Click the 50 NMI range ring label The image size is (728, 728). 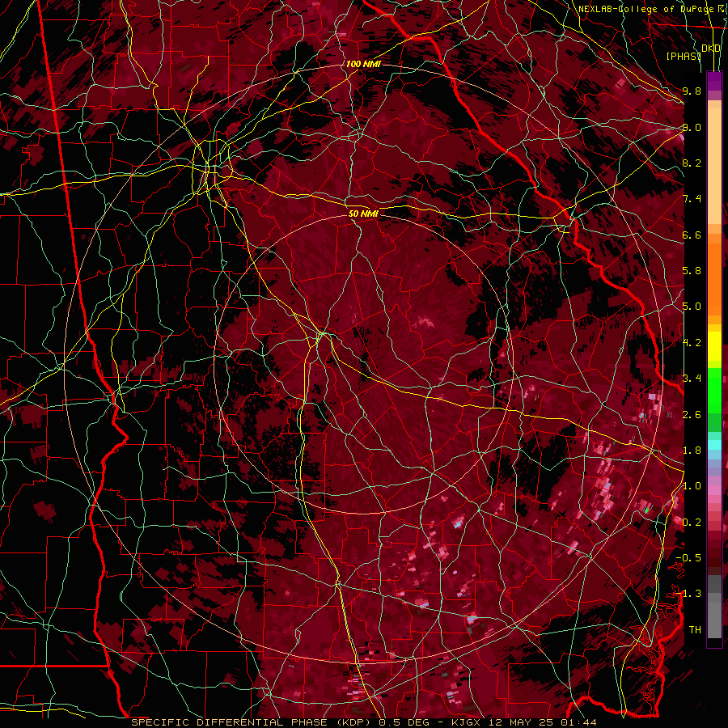(x=363, y=214)
